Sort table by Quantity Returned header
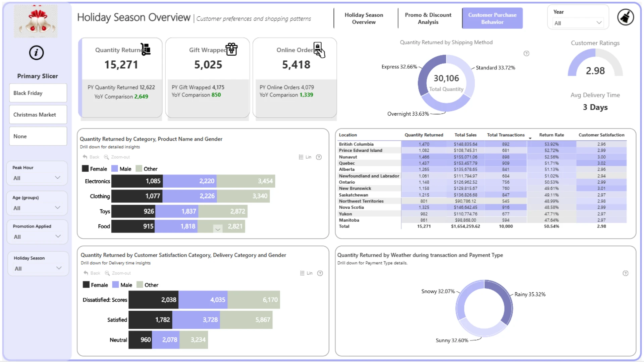The image size is (644, 362). [x=424, y=135]
